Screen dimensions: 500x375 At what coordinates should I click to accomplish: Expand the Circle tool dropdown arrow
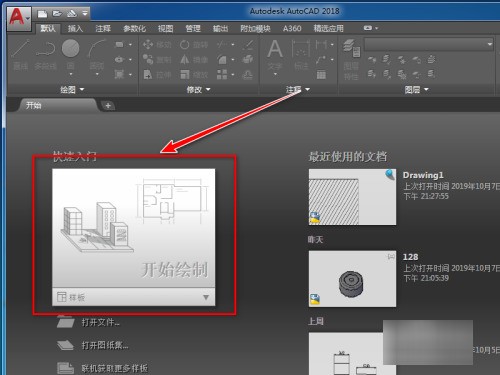click(70, 74)
